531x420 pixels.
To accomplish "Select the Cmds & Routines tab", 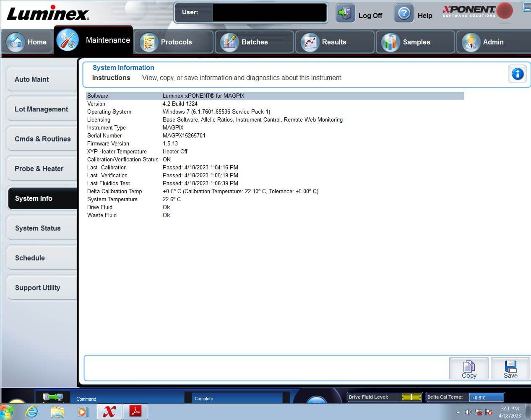I will click(x=41, y=139).
